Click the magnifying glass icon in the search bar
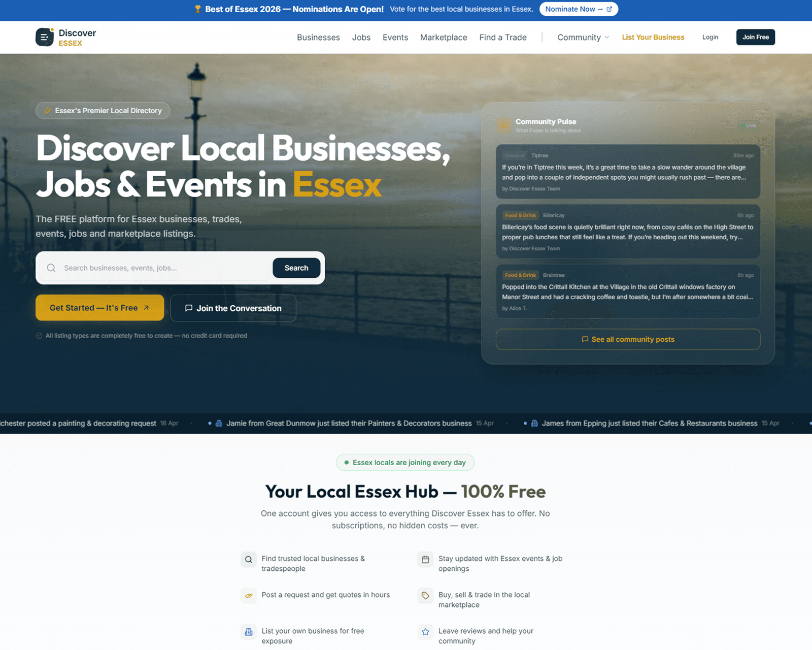This screenshot has height=650, width=812. click(x=51, y=268)
